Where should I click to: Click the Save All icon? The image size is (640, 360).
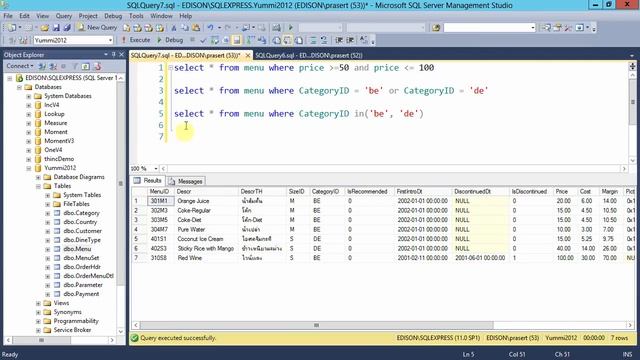(67, 28)
